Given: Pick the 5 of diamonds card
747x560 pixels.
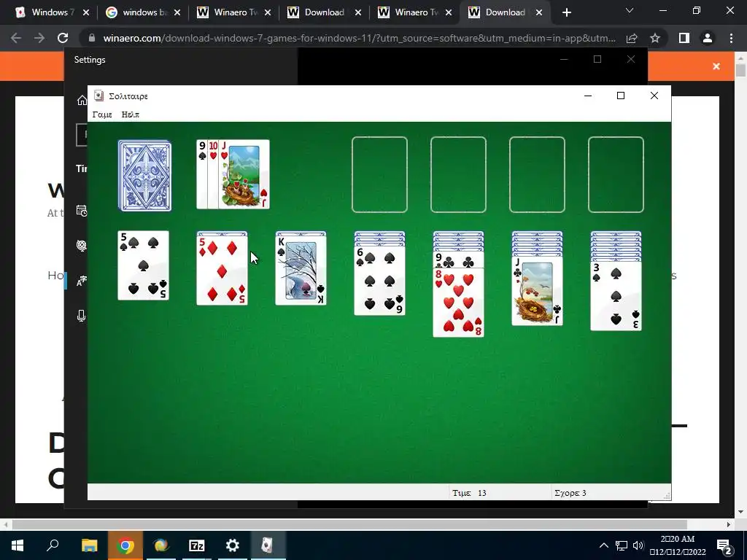Looking at the screenshot, I should click(222, 270).
